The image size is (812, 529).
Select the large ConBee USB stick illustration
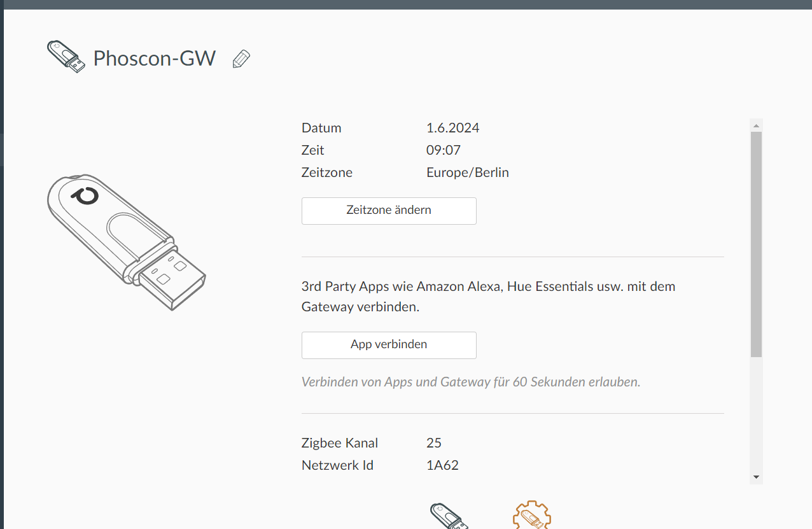coord(127,243)
